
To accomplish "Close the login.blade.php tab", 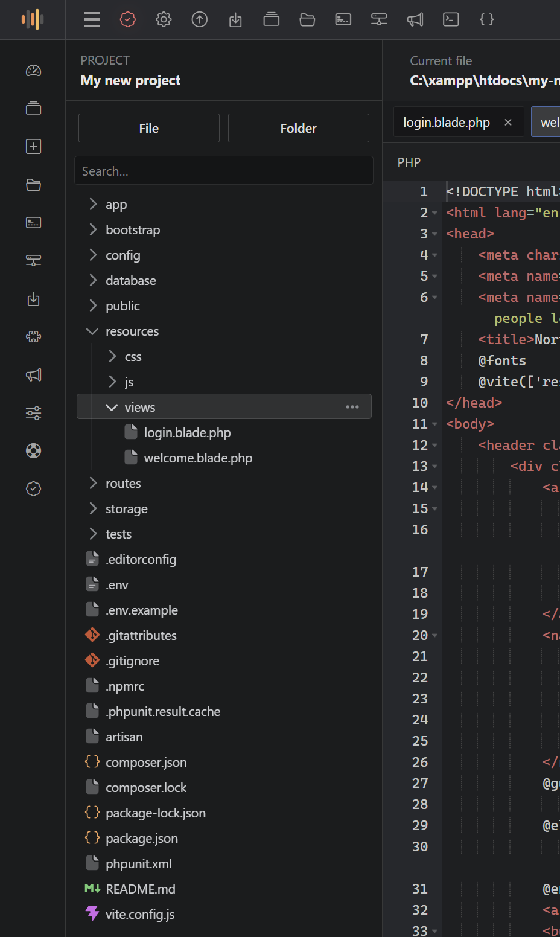I will pyautogui.click(x=508, y=123).
